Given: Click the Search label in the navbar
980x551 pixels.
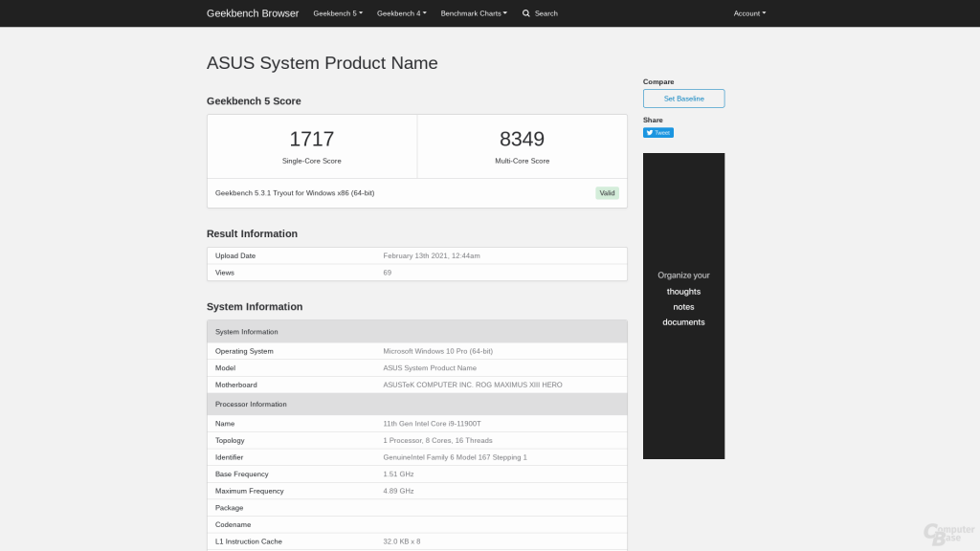Looking at the screenshot, I should 546,13.
